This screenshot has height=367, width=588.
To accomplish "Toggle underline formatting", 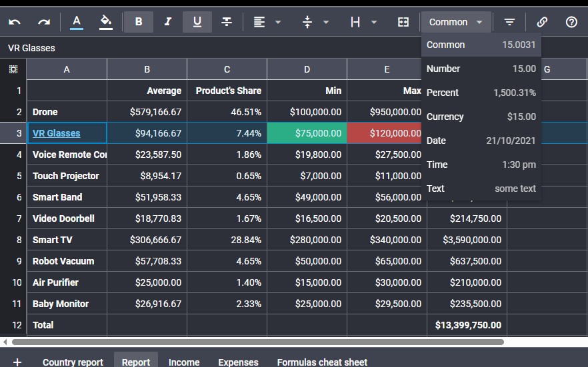I will (197, 22).
